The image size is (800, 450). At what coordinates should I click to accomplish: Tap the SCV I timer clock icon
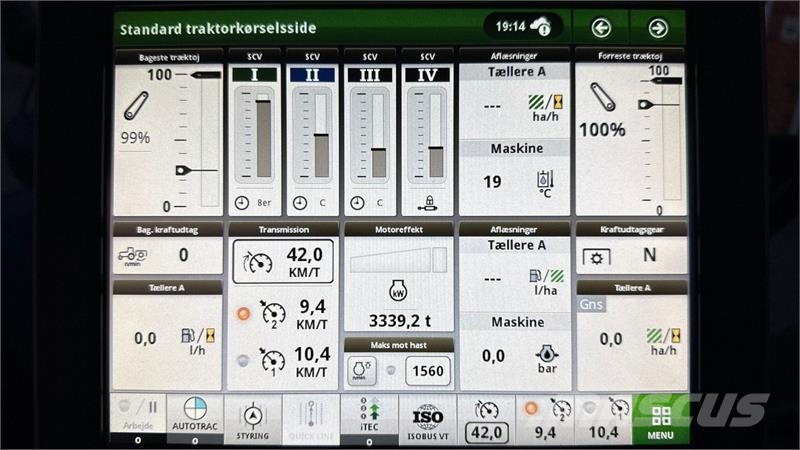click(242, 203)
